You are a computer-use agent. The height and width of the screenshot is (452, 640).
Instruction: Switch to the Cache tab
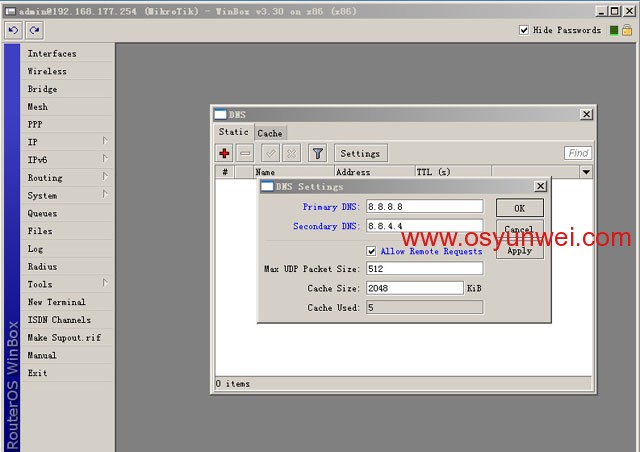point(270,134)
